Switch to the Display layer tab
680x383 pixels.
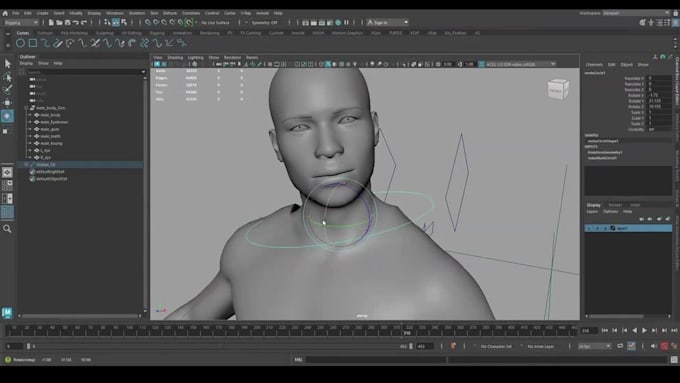tap(594, 205)
